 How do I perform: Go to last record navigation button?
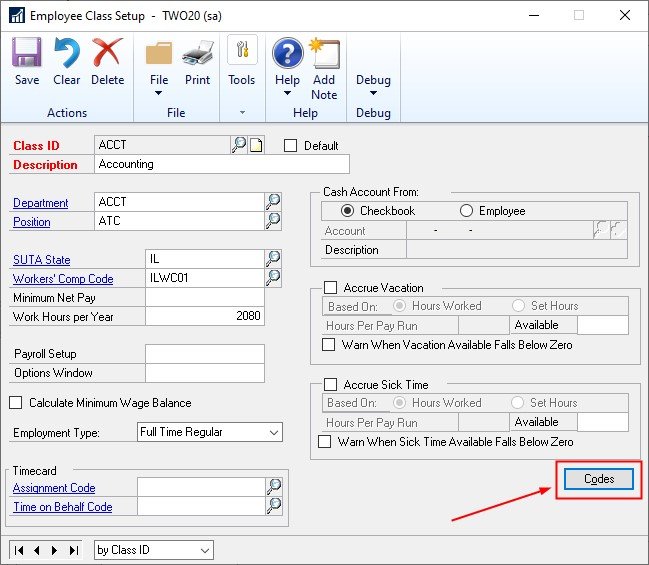[74, 550]
